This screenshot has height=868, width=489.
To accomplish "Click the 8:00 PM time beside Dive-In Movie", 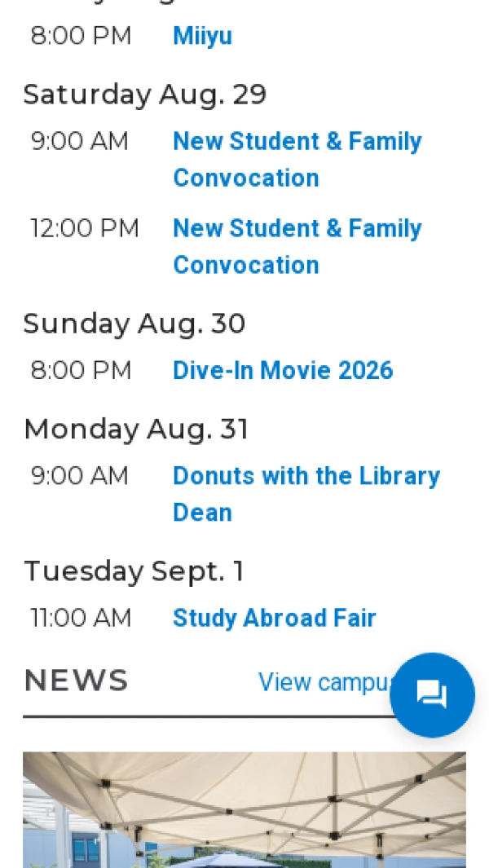I will [81, 370].
